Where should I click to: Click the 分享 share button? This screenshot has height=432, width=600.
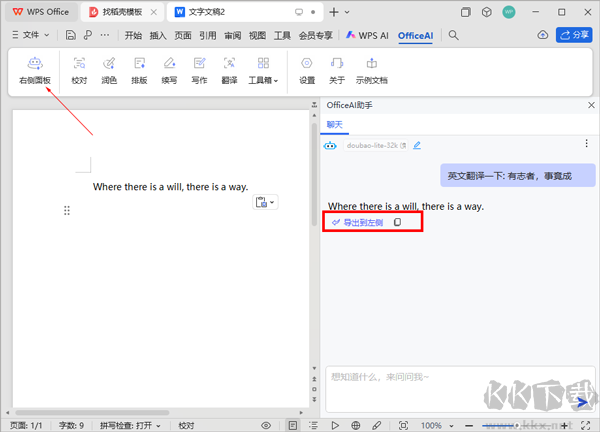tap(574, 35)
